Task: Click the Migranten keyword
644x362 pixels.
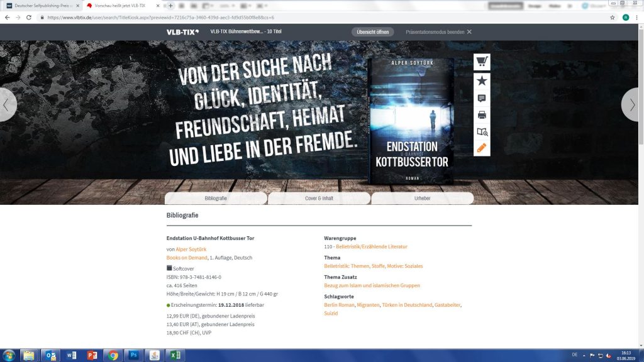Action: coord(368,305)
